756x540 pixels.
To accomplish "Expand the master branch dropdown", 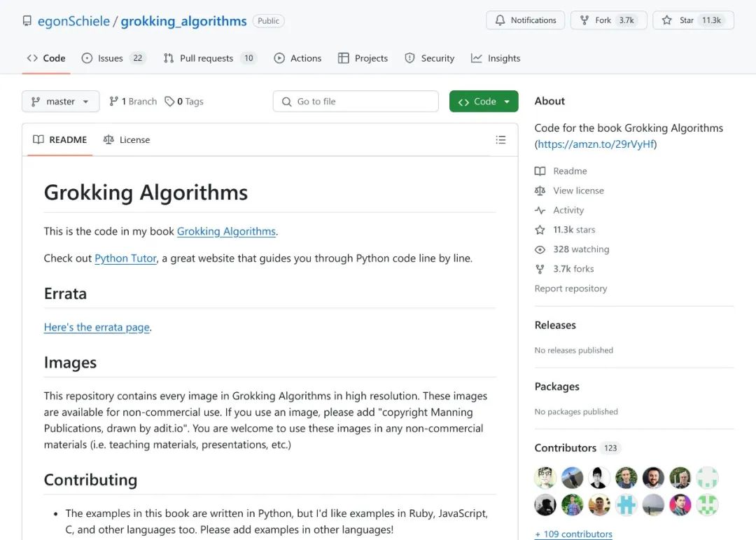I will tap(61, 102).
